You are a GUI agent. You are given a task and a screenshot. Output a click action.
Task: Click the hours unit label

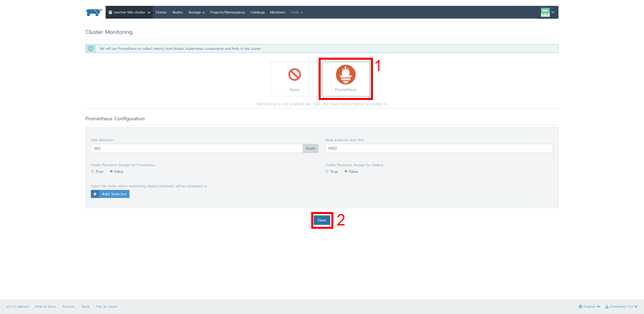coord(311,148)
